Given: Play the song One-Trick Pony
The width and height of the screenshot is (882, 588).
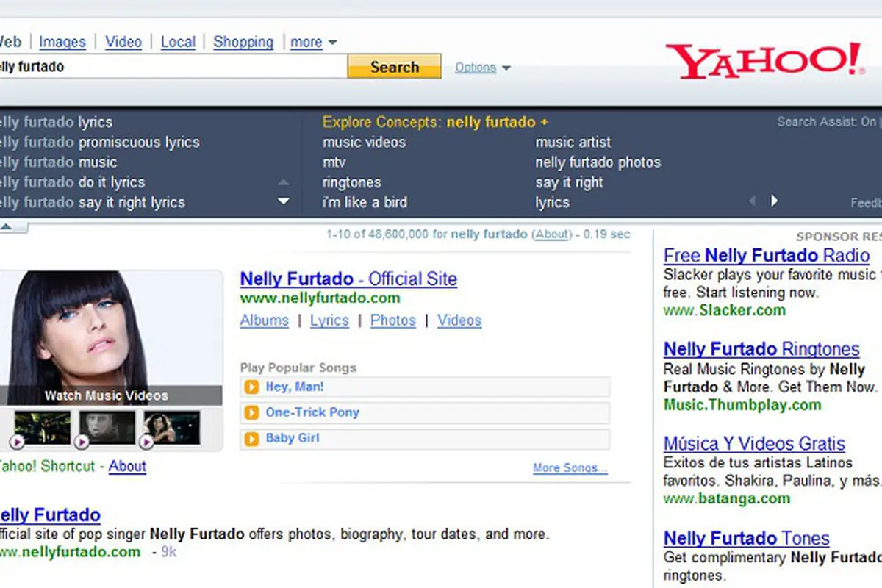Looking at the screenshot, I should (x=252, y=412).
